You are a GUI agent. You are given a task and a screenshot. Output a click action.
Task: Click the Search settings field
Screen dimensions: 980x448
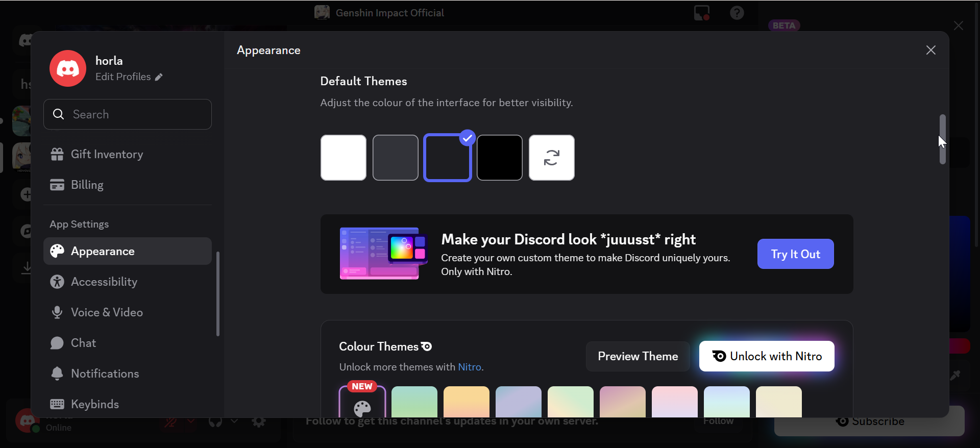[128, 114]
